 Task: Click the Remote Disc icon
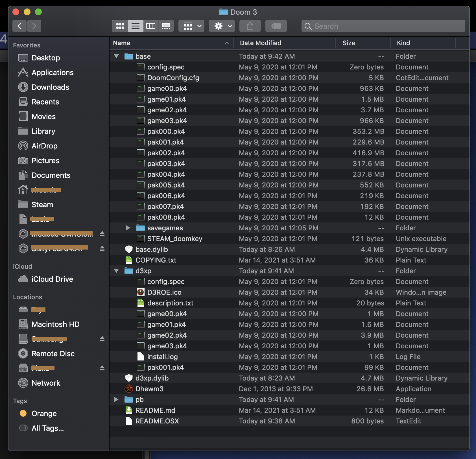point(23,354)
